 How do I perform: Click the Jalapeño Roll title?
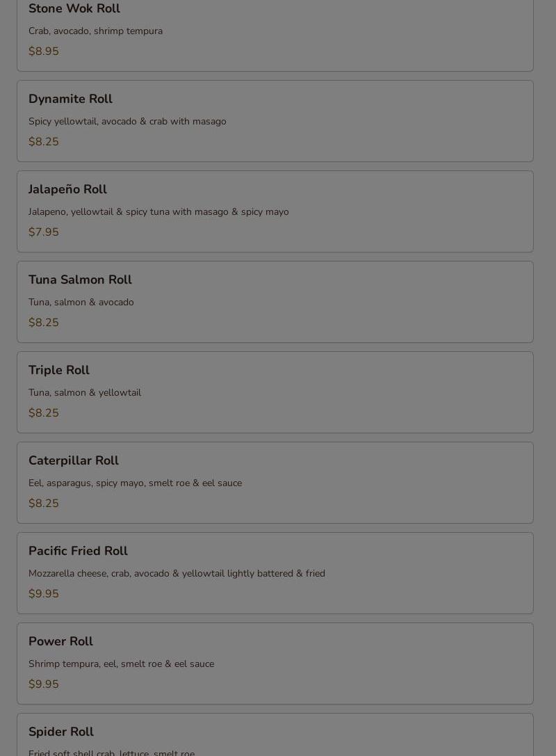tap(67, 189)
